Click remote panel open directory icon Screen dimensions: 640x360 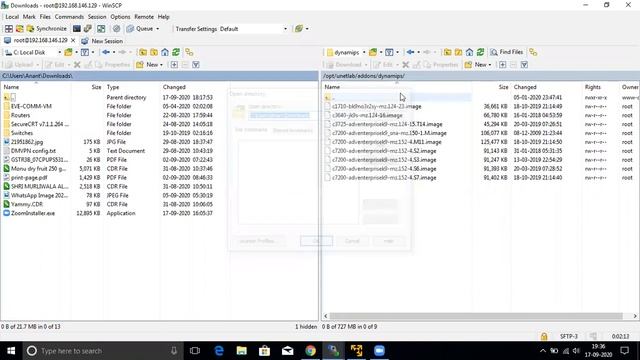click(373, 52)
